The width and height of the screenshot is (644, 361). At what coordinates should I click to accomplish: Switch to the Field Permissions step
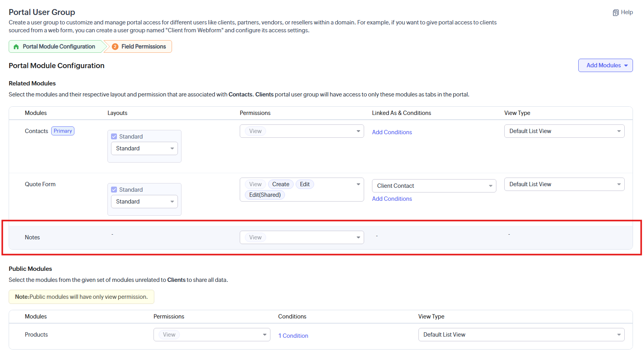(143, 46)
